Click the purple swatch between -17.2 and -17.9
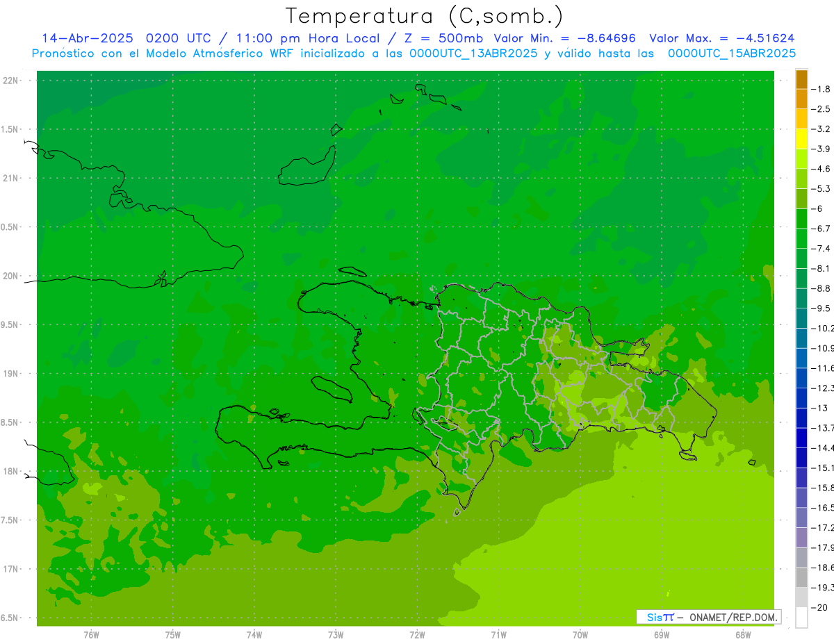 [x=801, y=538]
